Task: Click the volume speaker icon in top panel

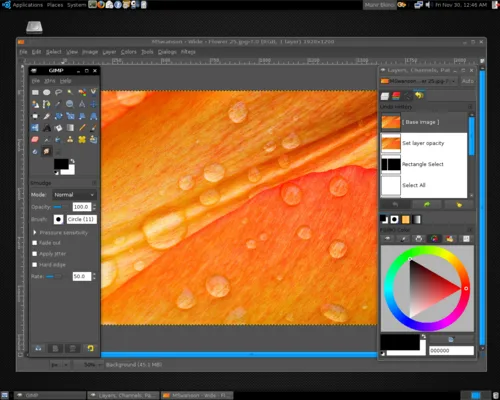Action: pos(428,5)
